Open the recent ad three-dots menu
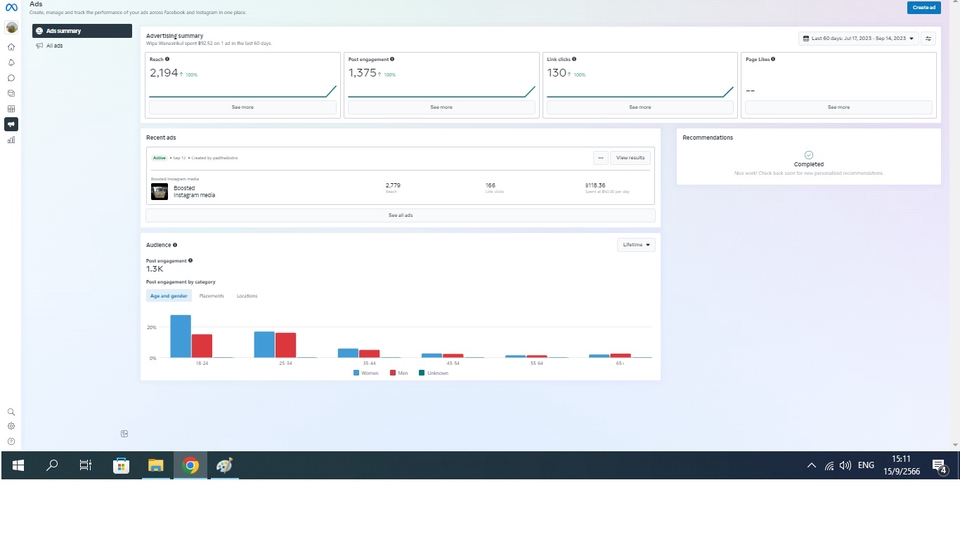Screen dimensions: 960x539 pos(601,158)
